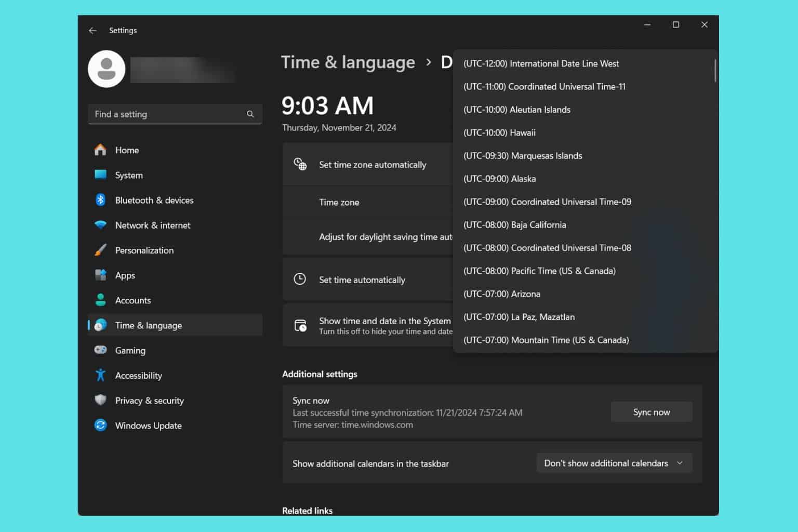Click the calendar clock icon for system tray
798x532 pixels.
(300, 326)
